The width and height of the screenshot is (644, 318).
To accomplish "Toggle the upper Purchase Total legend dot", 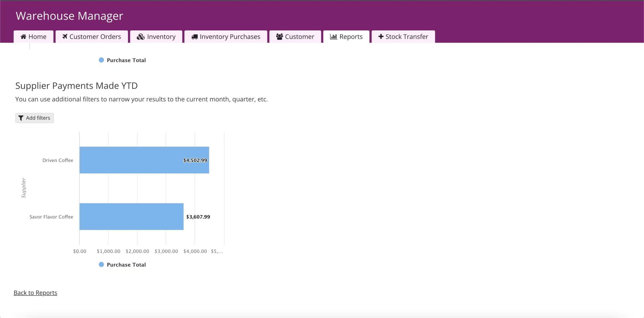I will coord(101,60).
